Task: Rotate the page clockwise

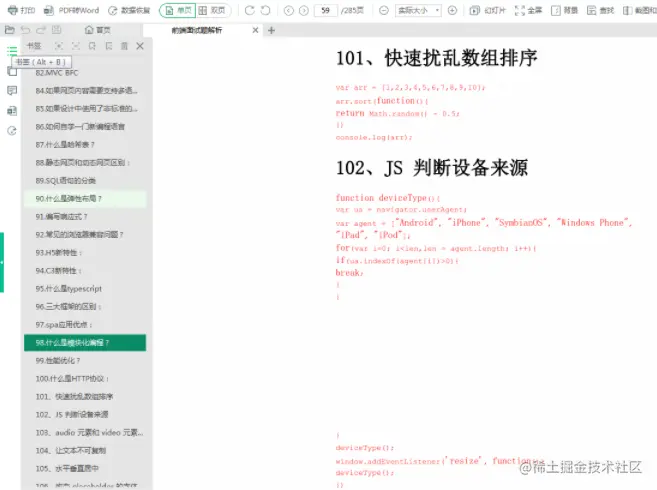Action: point(250,10)
